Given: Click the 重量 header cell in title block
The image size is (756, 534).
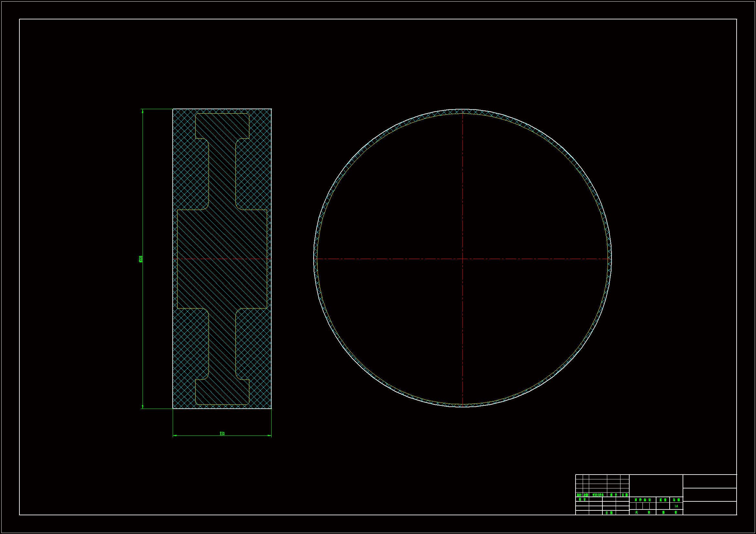Looking at the screenshot, I should pos(663,500).
